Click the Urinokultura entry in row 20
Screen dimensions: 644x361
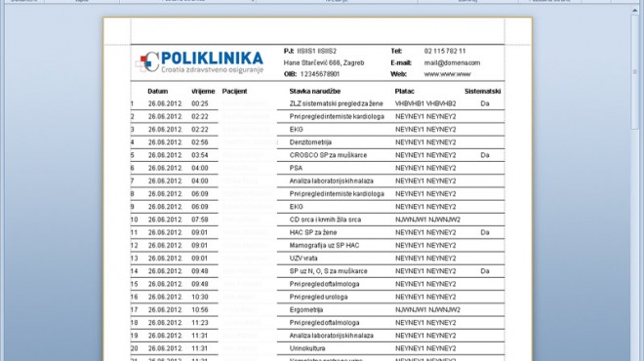pyautogui.click(x=307, y=348)
